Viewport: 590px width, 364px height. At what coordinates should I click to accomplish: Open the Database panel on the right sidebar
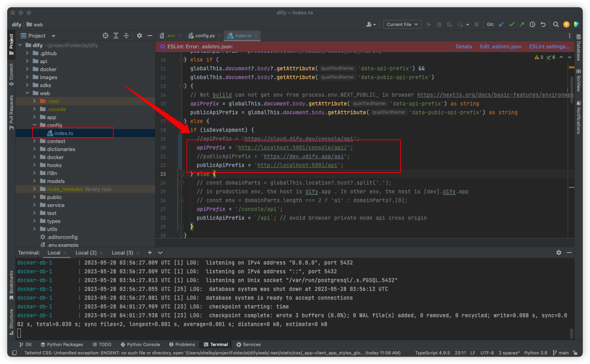pos(579,48)
